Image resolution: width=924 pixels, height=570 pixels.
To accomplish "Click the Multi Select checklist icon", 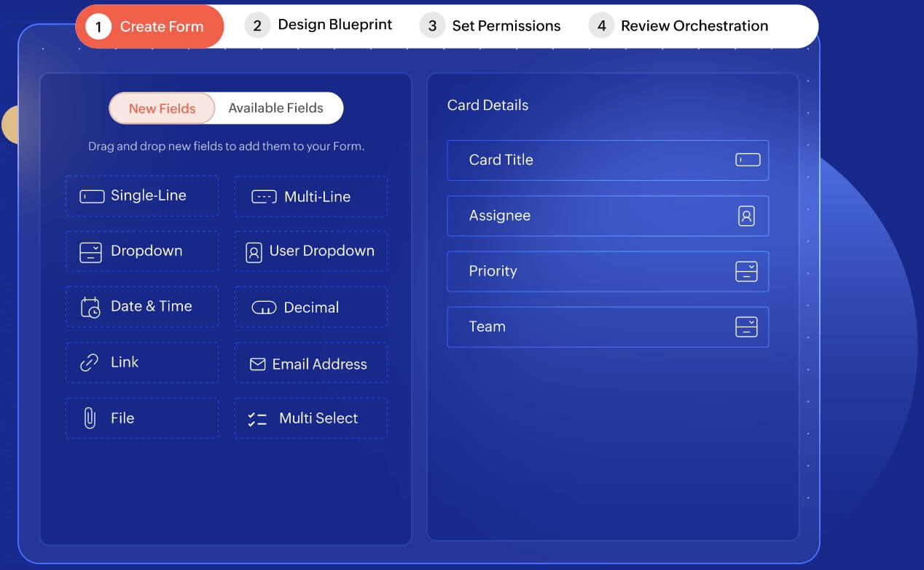I will click(257, 419).
